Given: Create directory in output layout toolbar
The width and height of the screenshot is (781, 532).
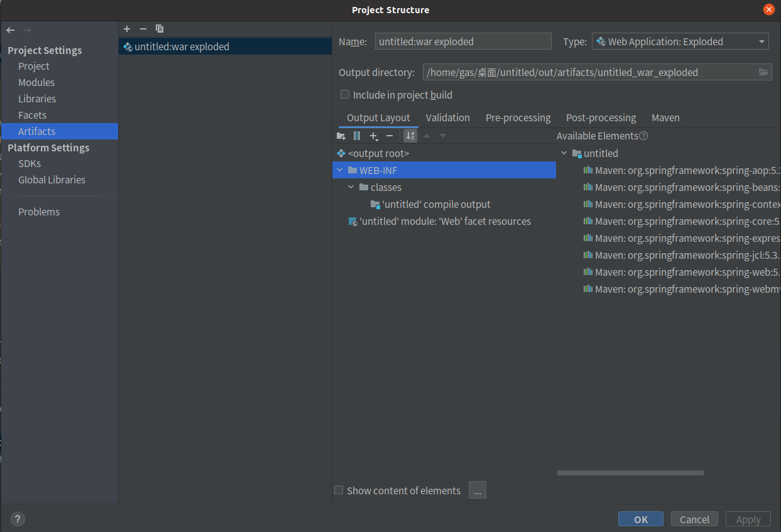Looking at the screenshot, I should [x=341, y=136].
